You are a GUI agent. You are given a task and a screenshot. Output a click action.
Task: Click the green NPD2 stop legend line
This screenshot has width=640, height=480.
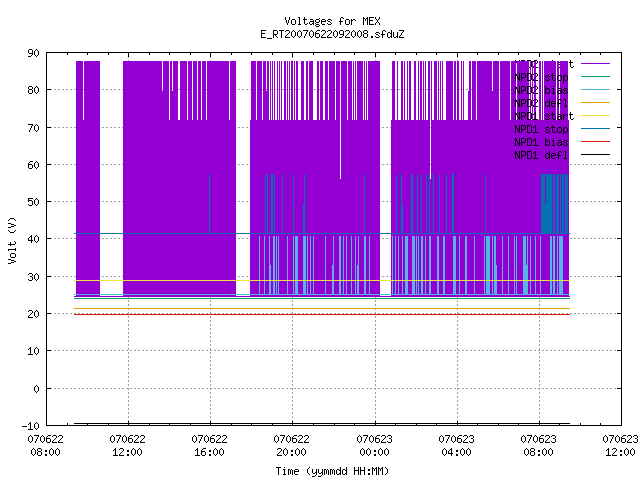[595, 76]
